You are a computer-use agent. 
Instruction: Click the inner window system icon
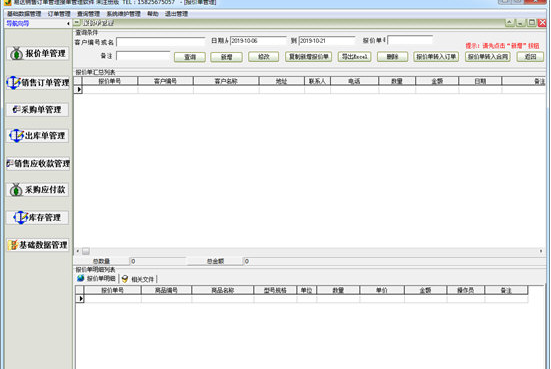point(77,23)
